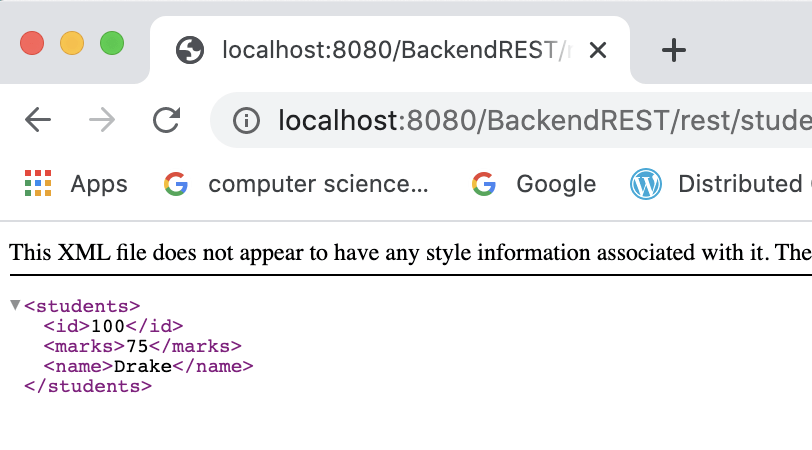View site information for localhost
This screenshot has width=812, height=450.
tap(246, 121)
